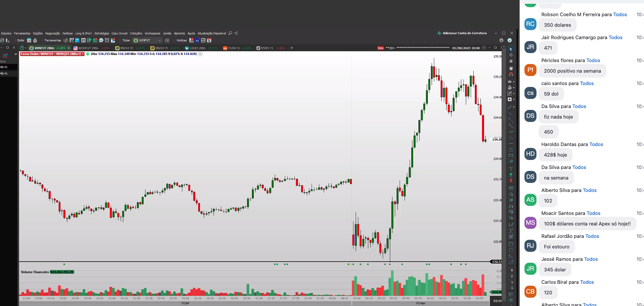Viewport: 644px width, 306px height.
Task: Open the Estratégias menu
Action: pyautogui.click(x=102, y=33)
